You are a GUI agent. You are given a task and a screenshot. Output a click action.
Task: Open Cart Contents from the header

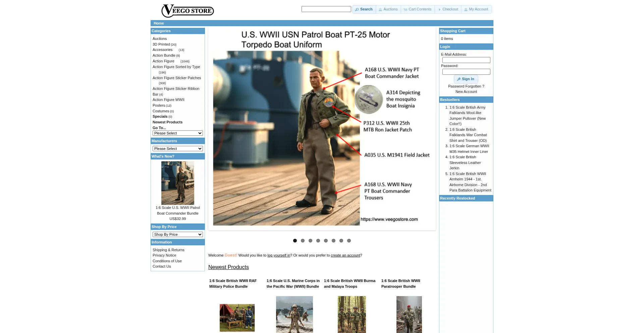click(418, 9)
